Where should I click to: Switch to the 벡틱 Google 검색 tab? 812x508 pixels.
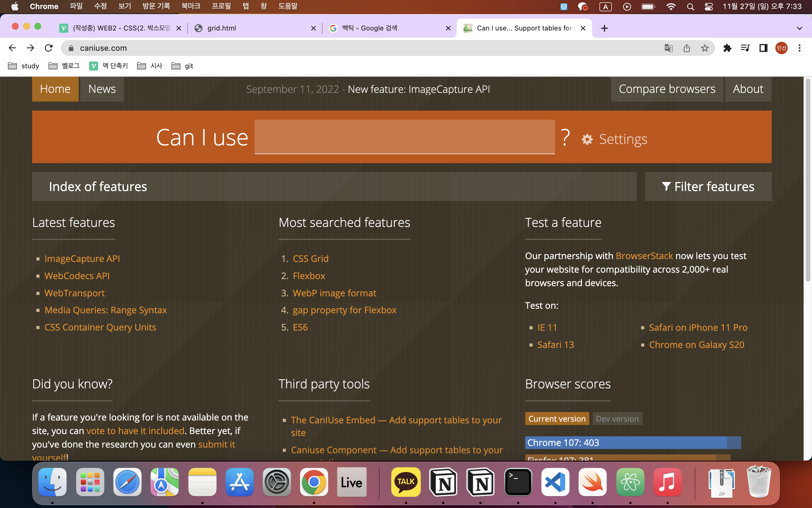389,28
